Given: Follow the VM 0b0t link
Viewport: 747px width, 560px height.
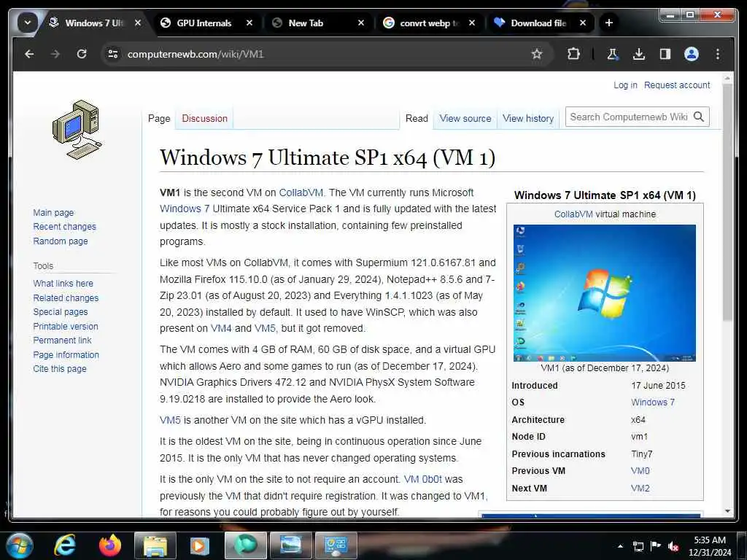Looking at the screenshot, I should click(422, 479).
